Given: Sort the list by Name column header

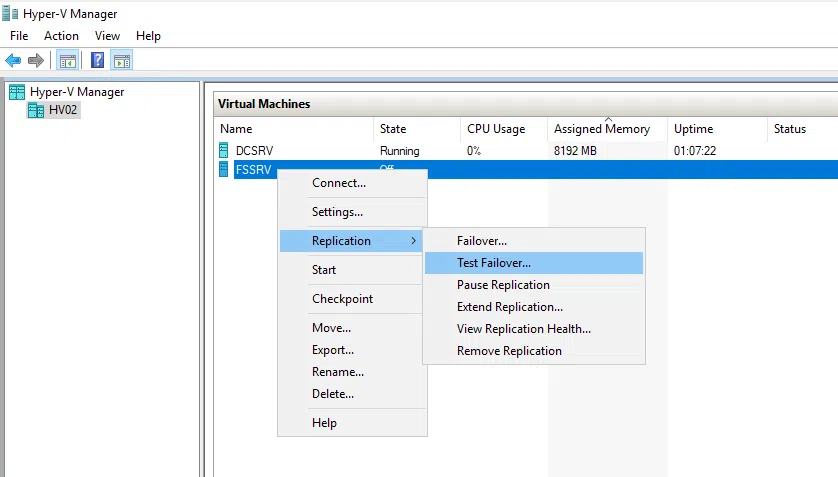Looking at the screenshot, I should (x=237, y=129).
